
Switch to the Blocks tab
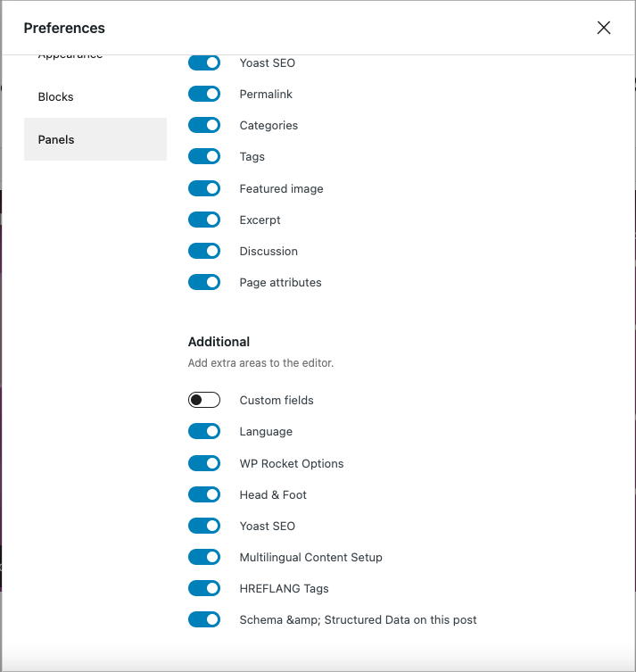click(x=95, y=97)
